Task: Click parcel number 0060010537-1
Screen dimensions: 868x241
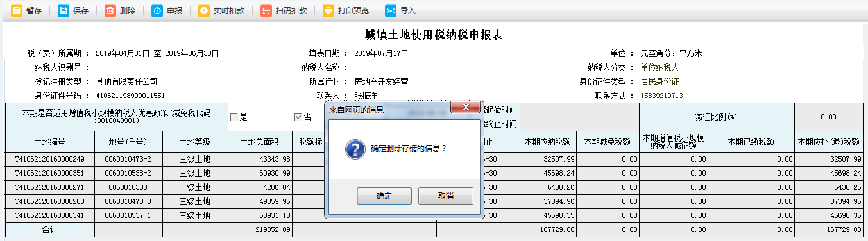Action: [128, 215]
